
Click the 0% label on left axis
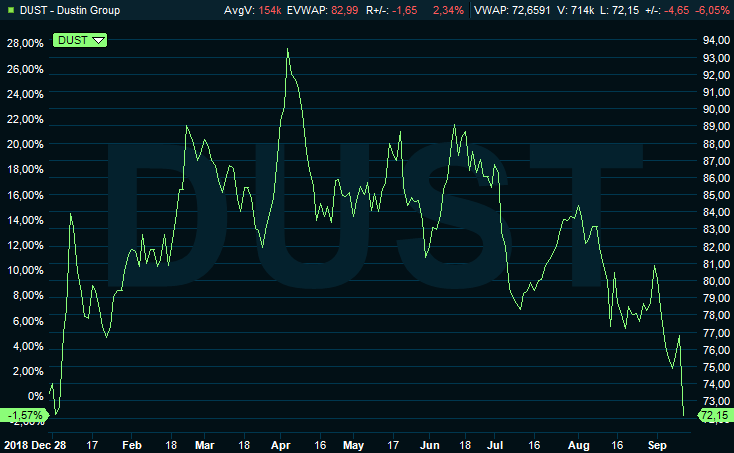click(x=36, y=396)
